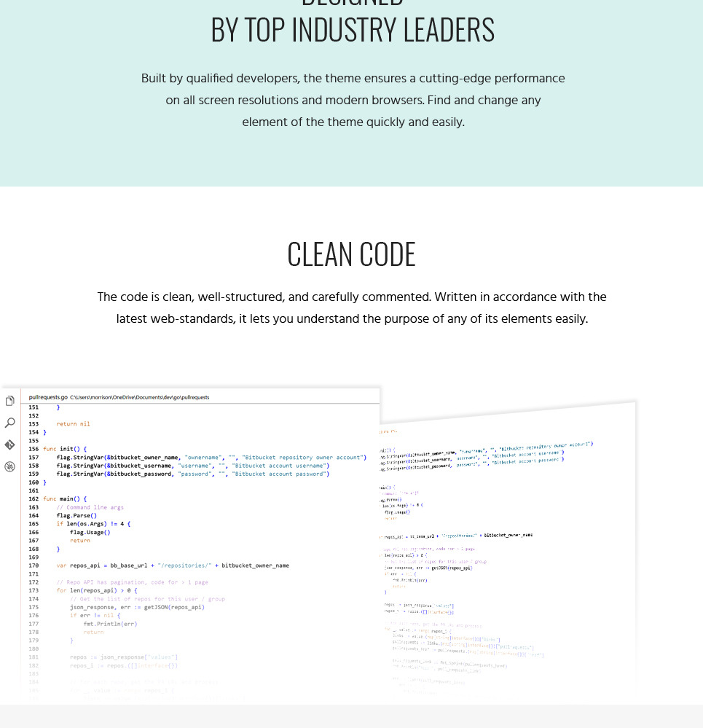Switch to the pullrequests.go file tab

(x=48, y=397)
